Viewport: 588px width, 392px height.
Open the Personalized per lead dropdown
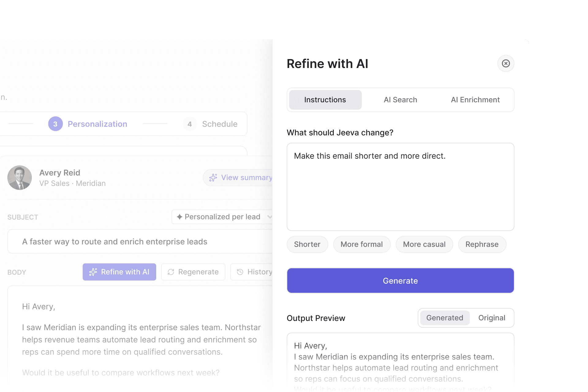(222, 217)
